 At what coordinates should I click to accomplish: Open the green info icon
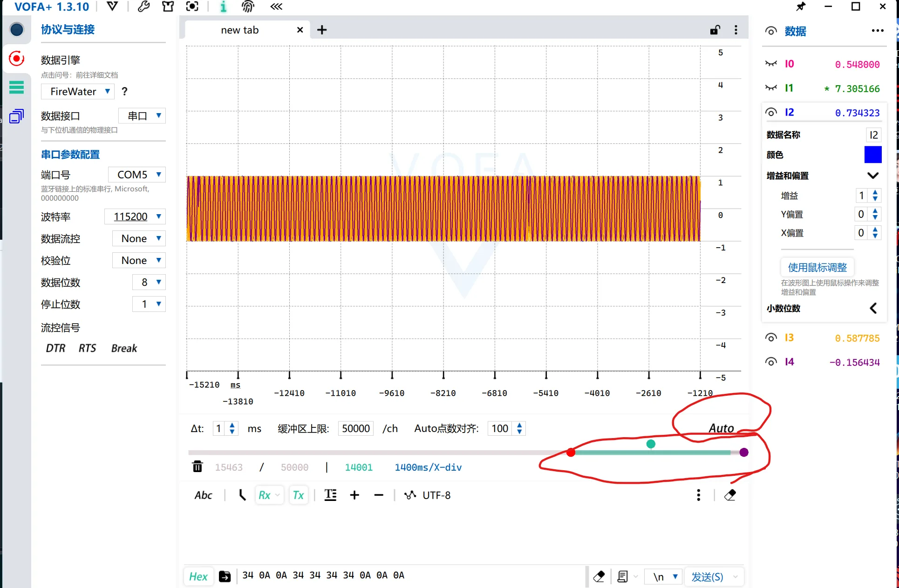pyautogui.click(x=224, y=7)
